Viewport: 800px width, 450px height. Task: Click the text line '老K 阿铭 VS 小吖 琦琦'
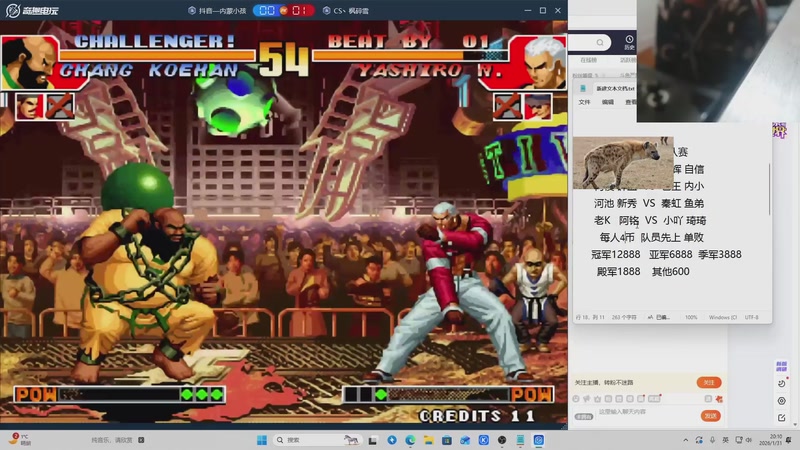[649, 220]
